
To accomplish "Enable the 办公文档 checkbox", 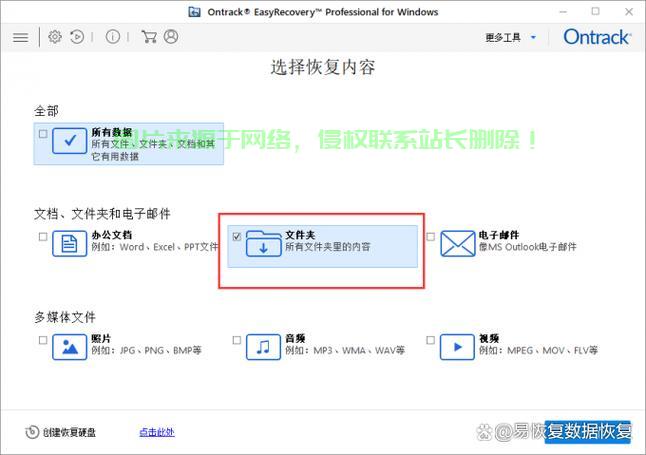I will pos(43,237).
